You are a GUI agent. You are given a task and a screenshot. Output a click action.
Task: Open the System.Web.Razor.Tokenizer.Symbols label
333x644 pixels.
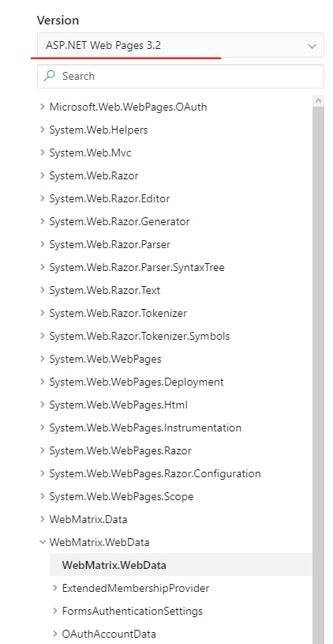140,337
